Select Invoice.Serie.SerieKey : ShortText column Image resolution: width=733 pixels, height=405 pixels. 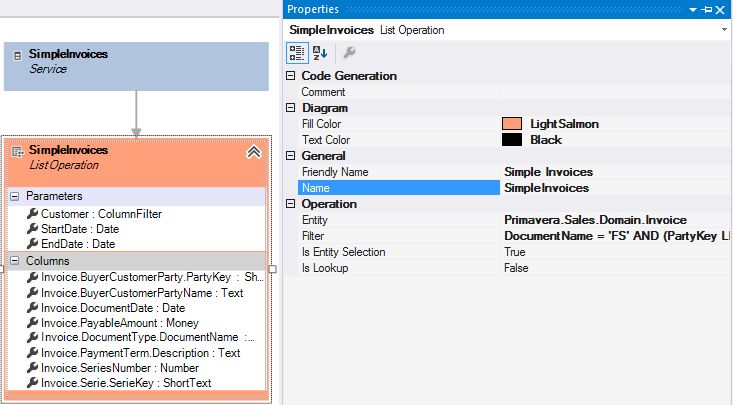pos(126,383)
